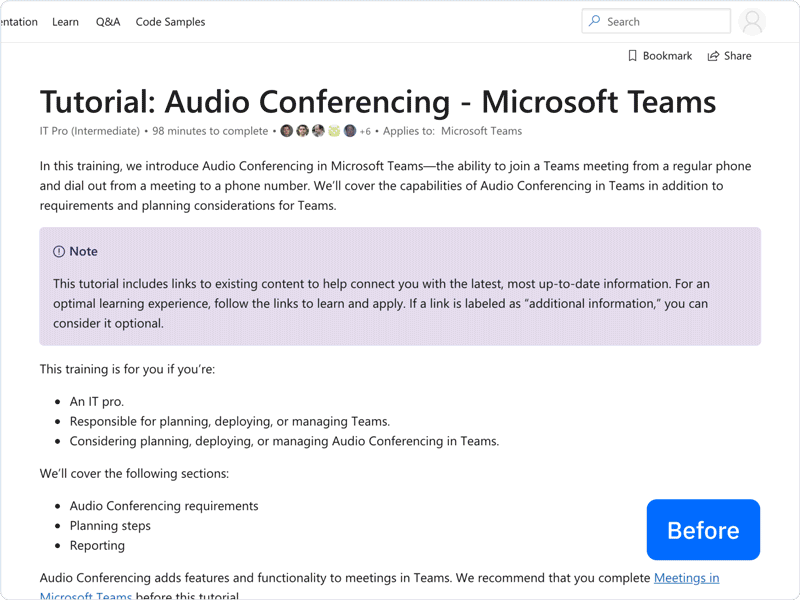Click the Before button
Screen dimensions: 800x600
click(x=703, y=530)
